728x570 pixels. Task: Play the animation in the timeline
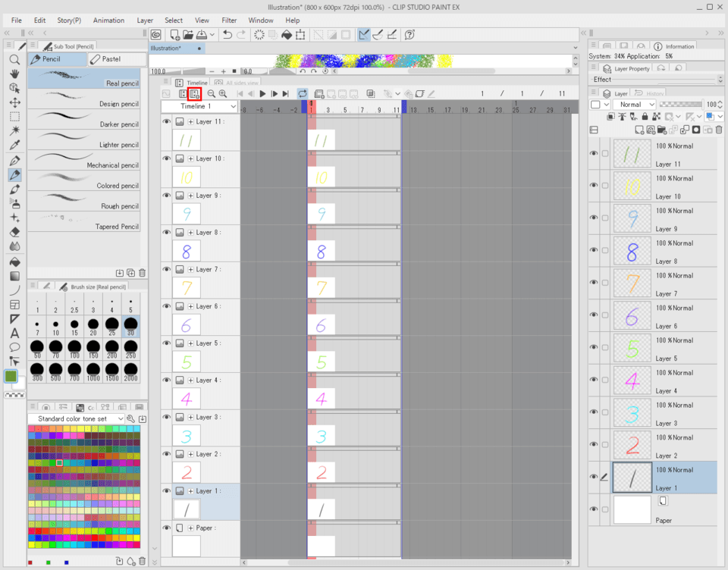click(262, 93)
